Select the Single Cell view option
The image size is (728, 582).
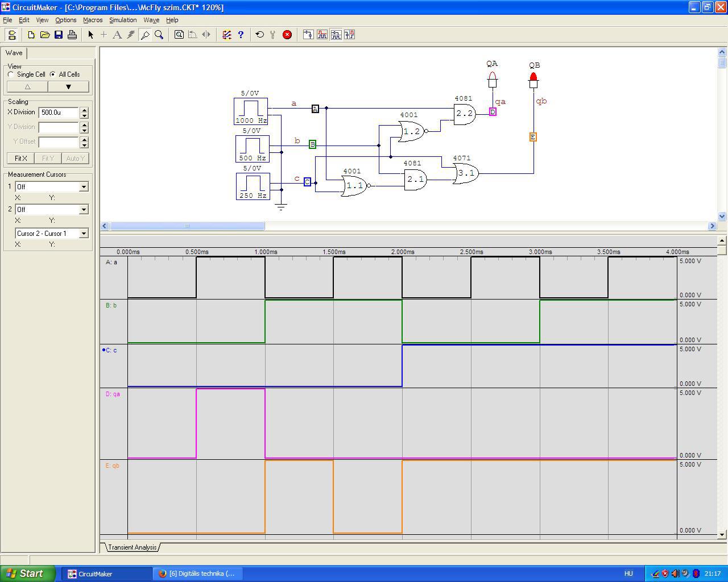[11, 74]
